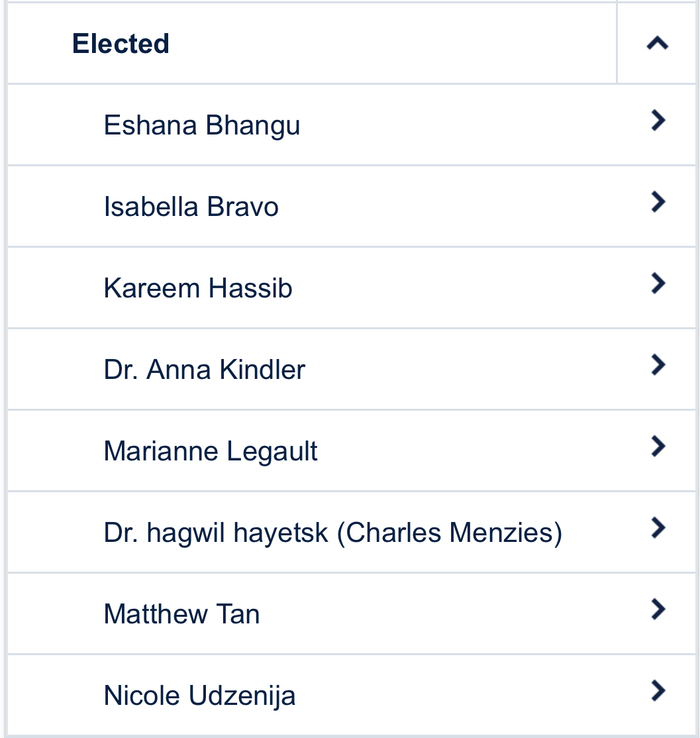Click the chevron beside Kareem Hassib

[x=658, y=284]
